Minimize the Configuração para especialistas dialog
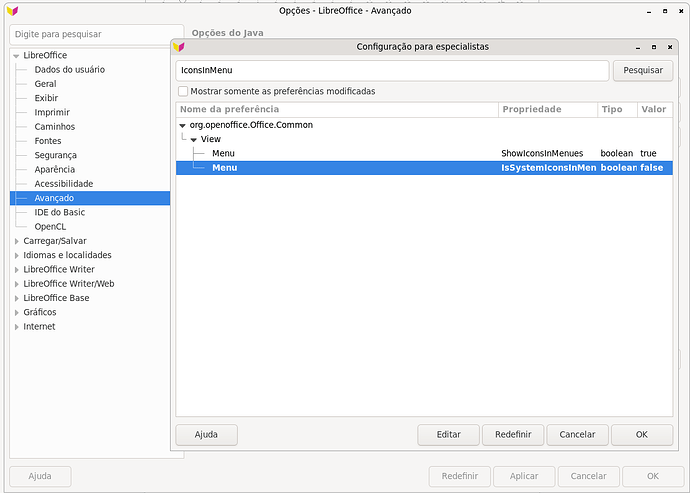Image resolution: width=690 pixels, height=493 pixels. coord(638,47)
